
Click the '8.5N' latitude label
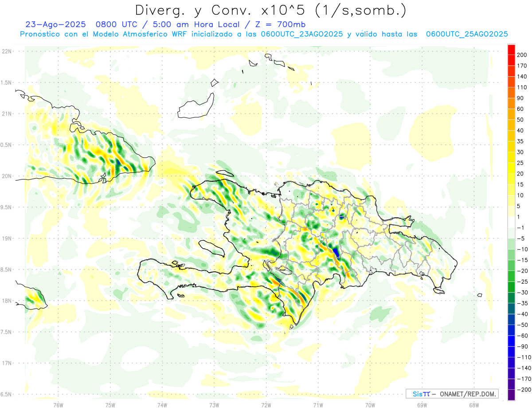(x=7, y=270)
